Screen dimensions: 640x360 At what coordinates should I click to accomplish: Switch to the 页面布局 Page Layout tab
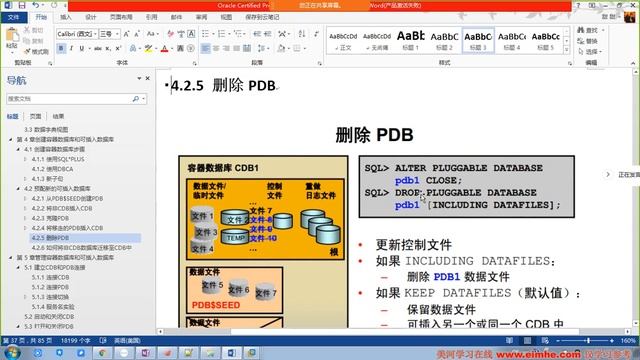pyautogui.click(x=121, y=17)
